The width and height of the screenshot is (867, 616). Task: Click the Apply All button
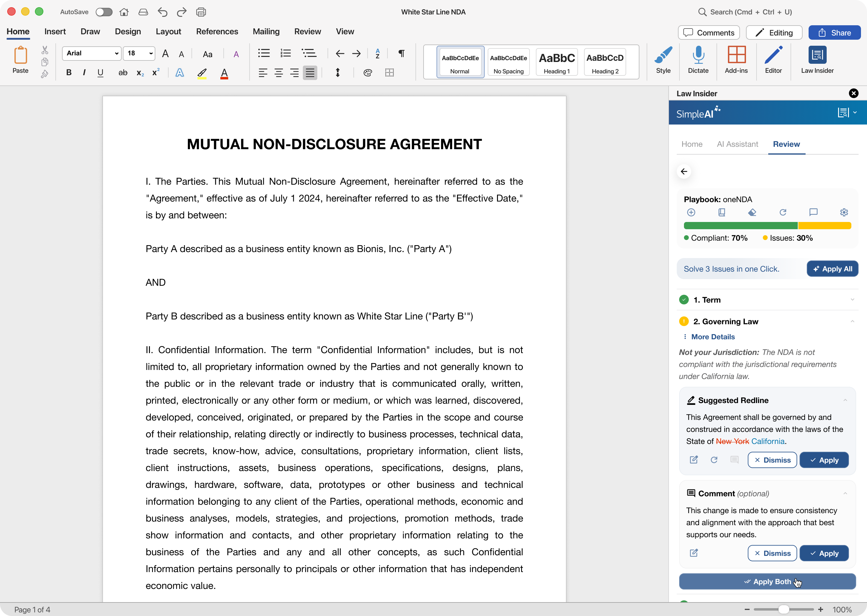832,269
